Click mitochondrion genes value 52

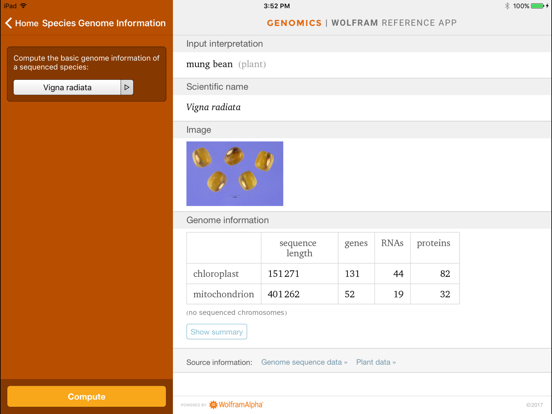350,294
